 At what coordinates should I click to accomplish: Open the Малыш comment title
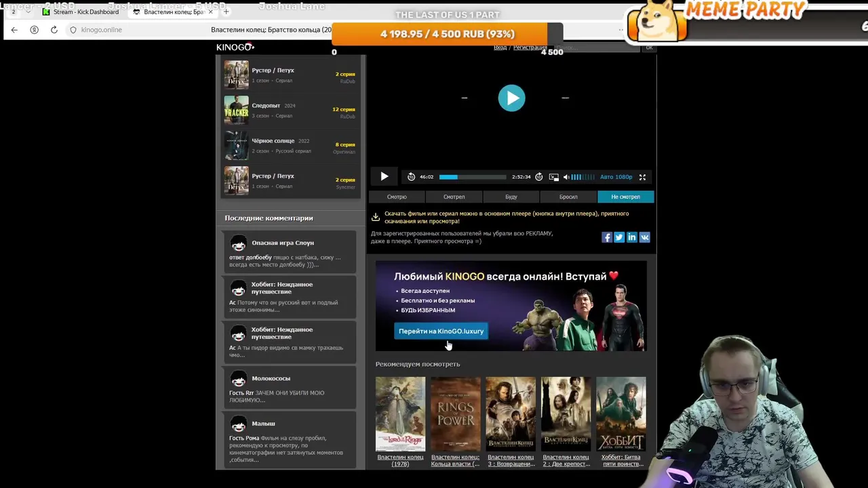point(263,424)
